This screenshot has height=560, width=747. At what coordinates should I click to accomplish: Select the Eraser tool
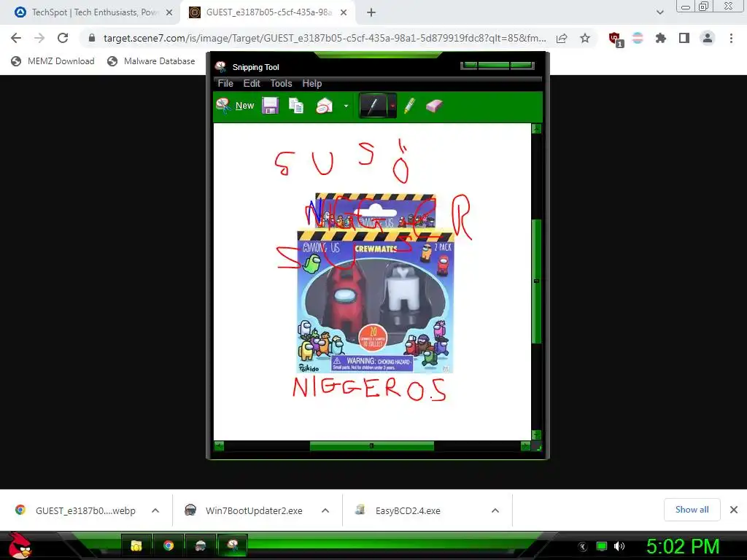coord(434,105)
